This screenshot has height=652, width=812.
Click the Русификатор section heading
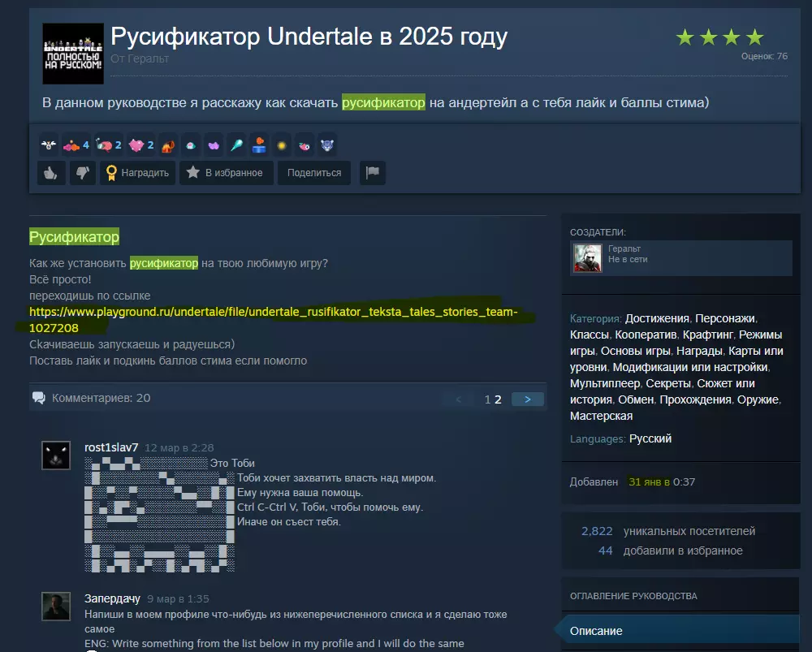click(x=74, y=236)
